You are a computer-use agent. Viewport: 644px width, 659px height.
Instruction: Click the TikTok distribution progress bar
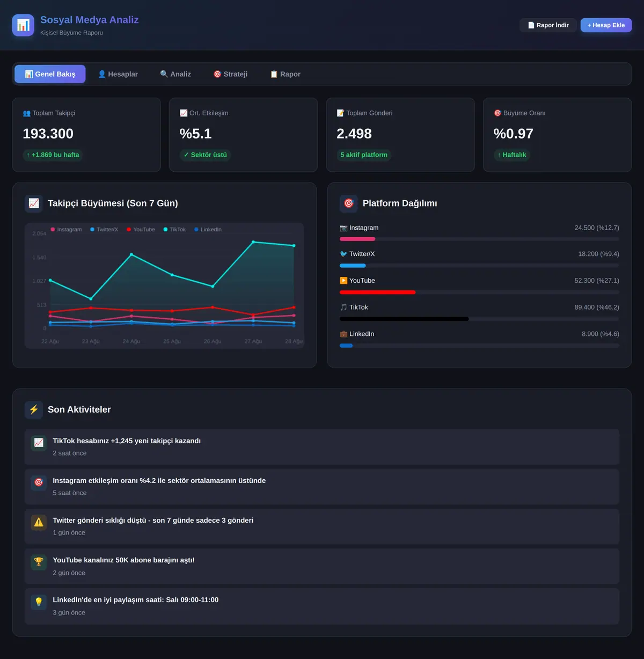pyautogui.click(x=479, y=319)
